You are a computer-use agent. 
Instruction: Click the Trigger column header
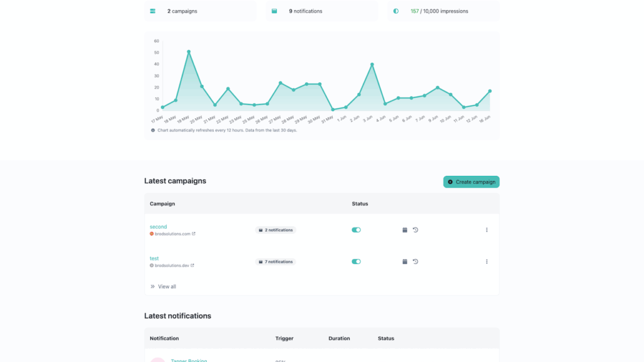pos(284,338)
